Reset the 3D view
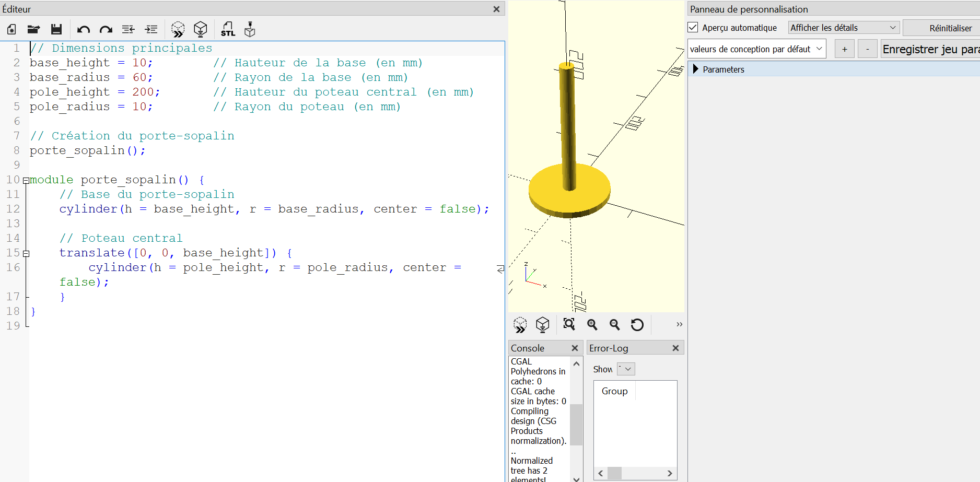This screenshot has width=980, height=482. (637, 324)
